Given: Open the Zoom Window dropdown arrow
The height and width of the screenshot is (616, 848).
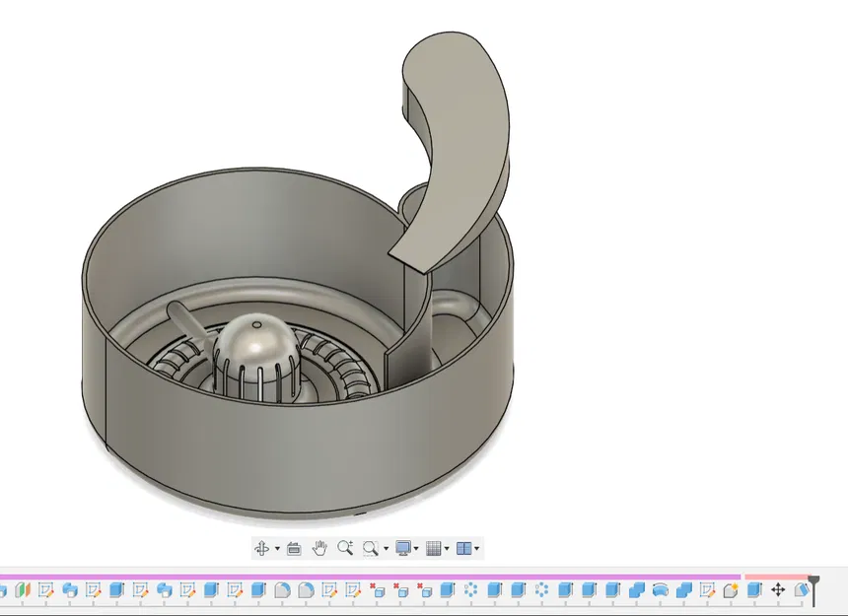Looking at the screenshot, I should coord(385,549).
